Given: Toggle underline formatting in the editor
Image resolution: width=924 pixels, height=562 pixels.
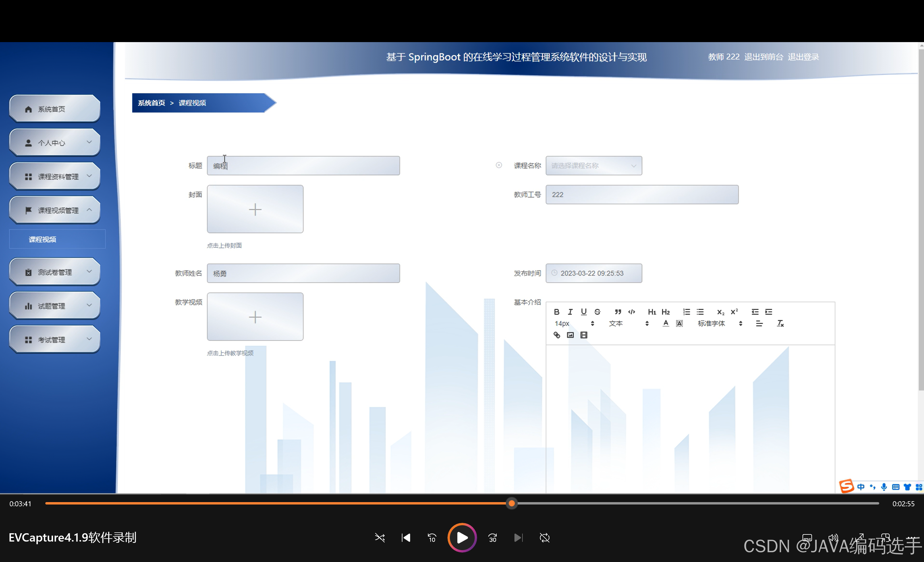Looking at the screenshot, I should 584,312.
